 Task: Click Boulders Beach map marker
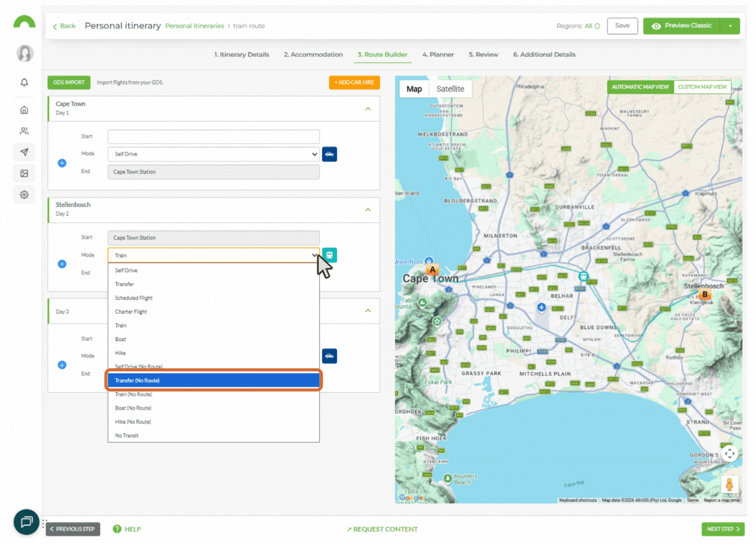(x=448, y=479)
